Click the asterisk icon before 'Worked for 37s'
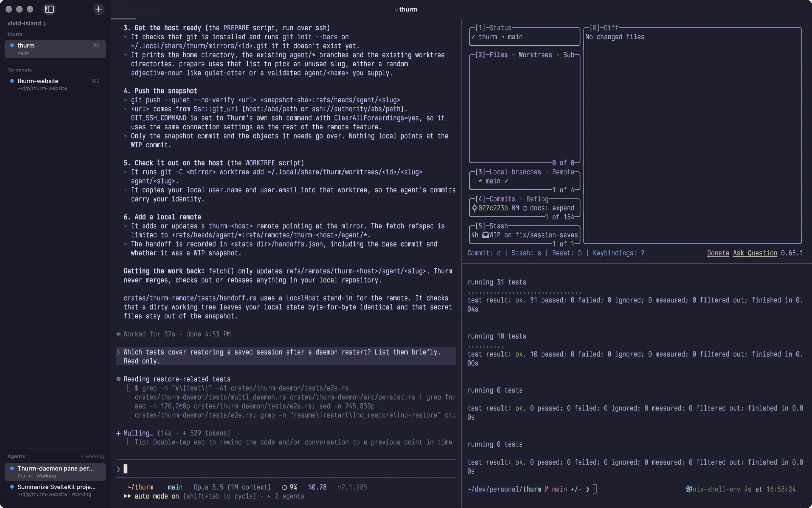The width and height of the screenshot is (812, 508). point(118,334)
